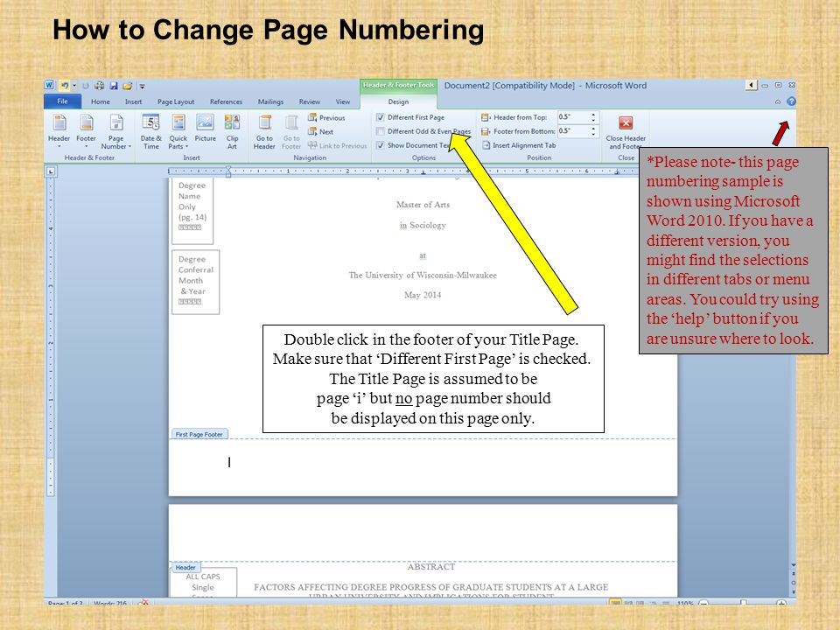Click the Header from Top value field

pos(572,116)
